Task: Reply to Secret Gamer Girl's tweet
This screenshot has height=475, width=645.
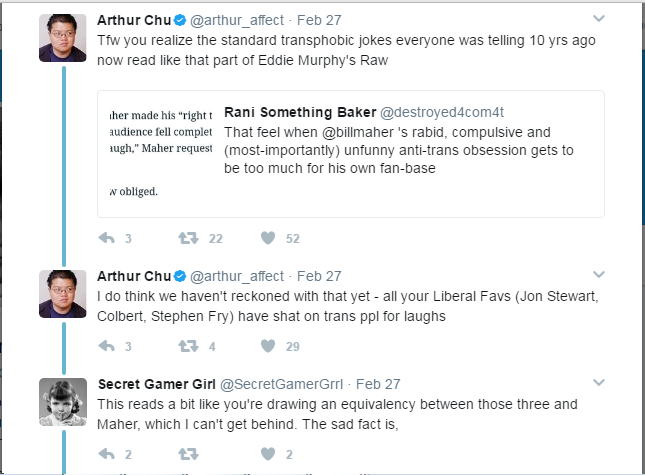Action: [x=107, y=454]
